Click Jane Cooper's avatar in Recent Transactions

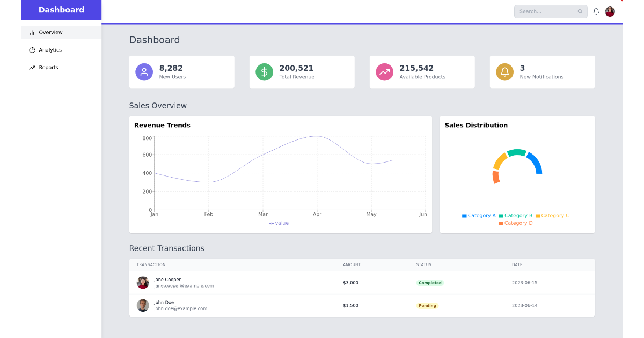(x=143, y=282)
